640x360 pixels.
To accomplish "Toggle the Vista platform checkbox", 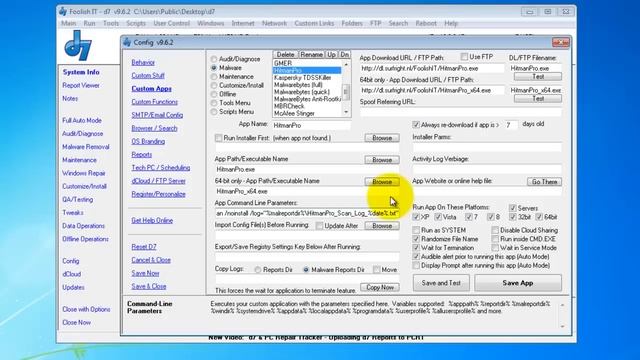I will pos(438,217).
